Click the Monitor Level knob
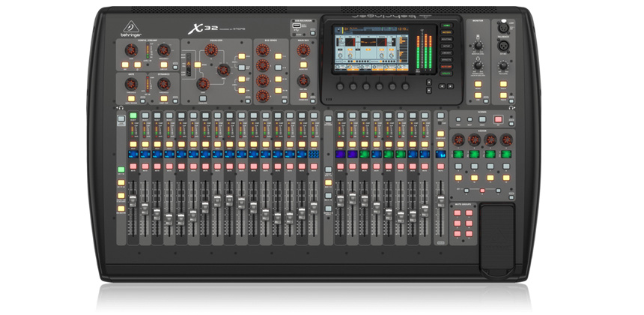Screen dimensions: 644x315 [x=478, y=45]
